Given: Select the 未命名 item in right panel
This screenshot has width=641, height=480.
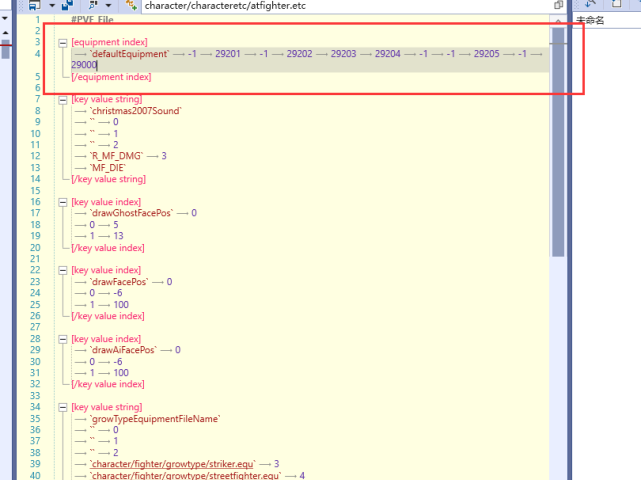Looking at the screenshot, I should tap(591, 21).
